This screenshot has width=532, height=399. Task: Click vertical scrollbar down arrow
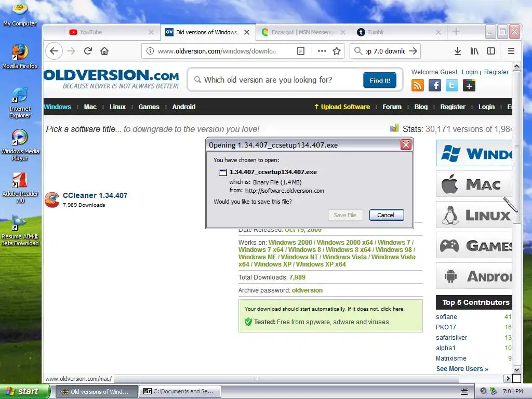[x=516, y=369]
